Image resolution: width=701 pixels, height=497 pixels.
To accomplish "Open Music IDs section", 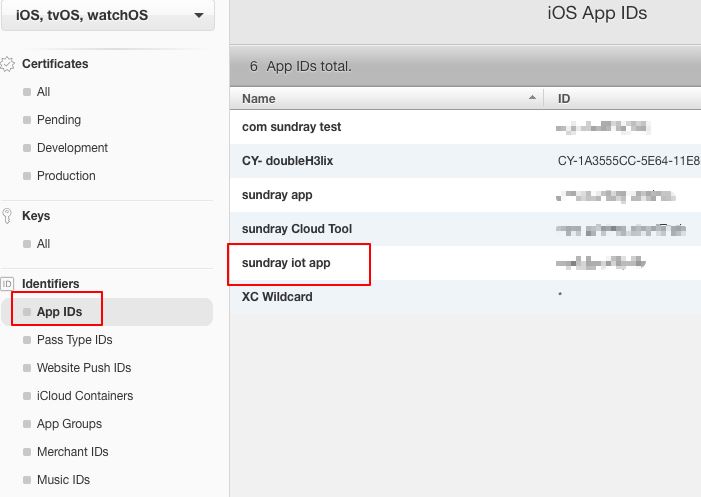I will click(x=63, y=480).
